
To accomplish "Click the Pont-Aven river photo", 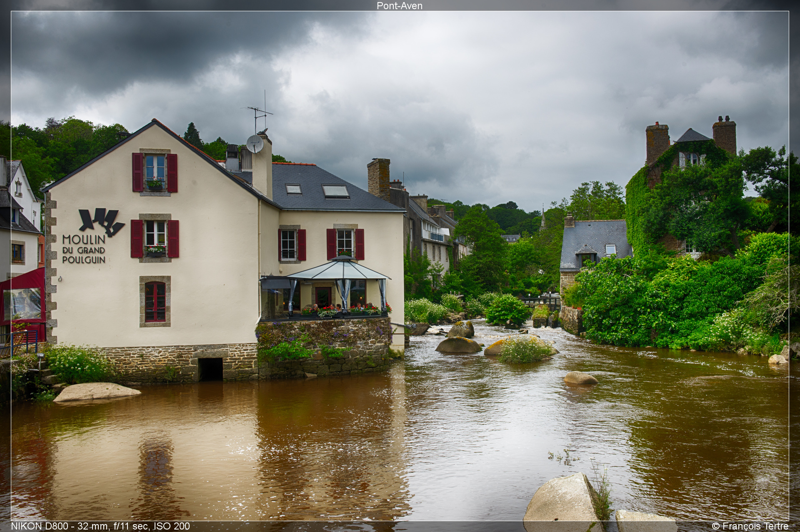I will 400,266.
